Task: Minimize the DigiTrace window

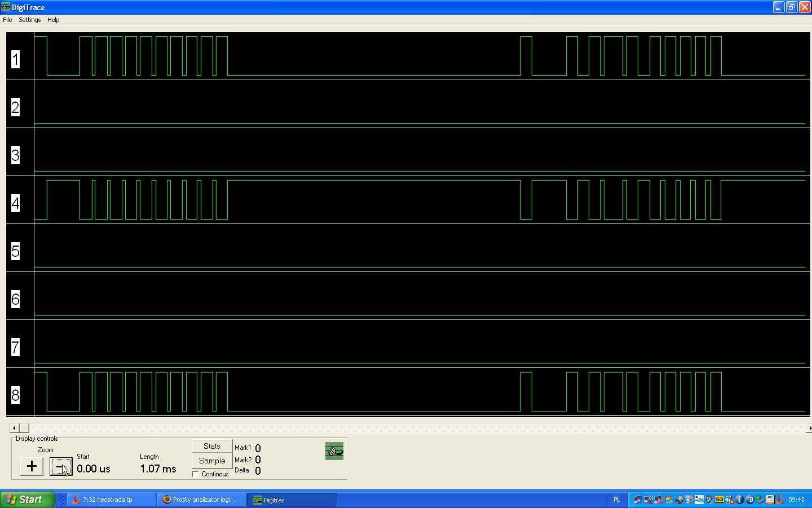Action: [779, 7]
